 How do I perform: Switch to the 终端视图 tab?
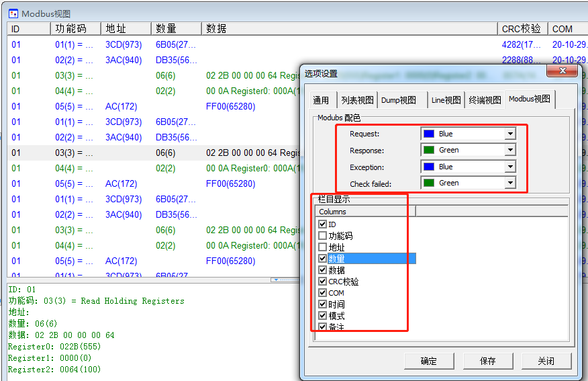(x=485, y=100)
